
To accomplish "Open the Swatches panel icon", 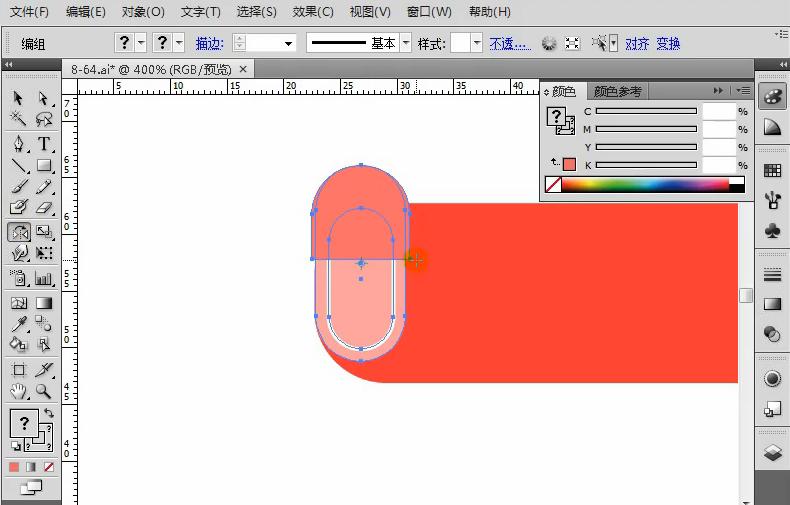I will tap(772, 170).
